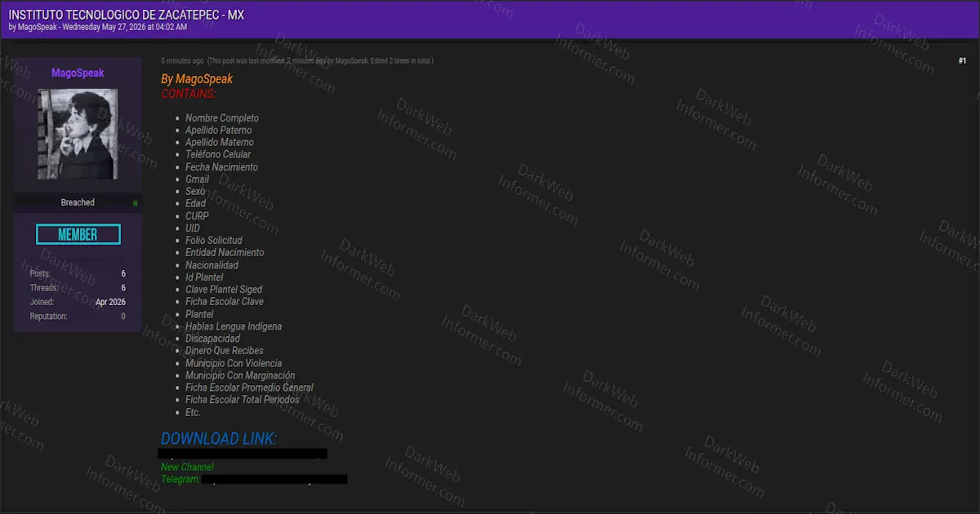Click the Reputation value row
The width and height of the screenshot is (980, 514).
(78, 317)
